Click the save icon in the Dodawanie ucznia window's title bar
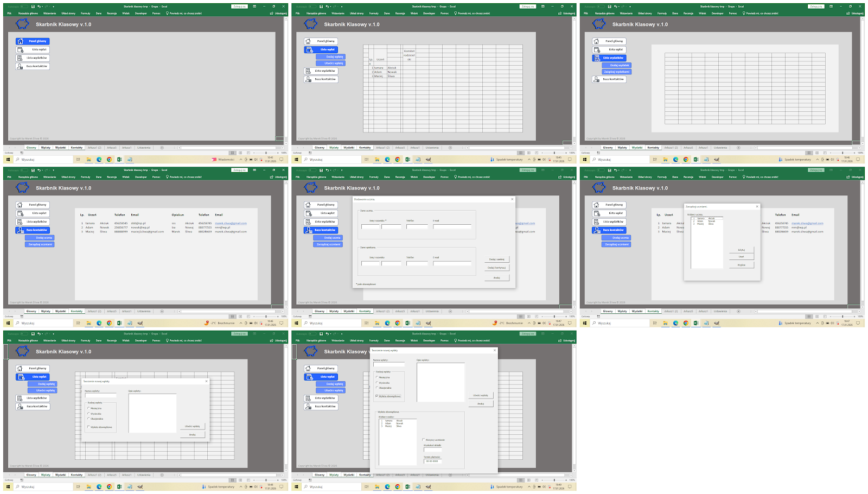Image resolution: width=868 pixels, height=494 pixels. coord(321,170)
